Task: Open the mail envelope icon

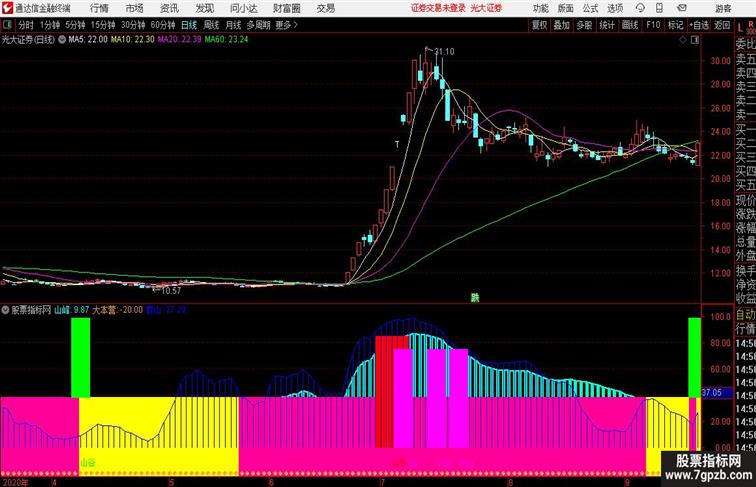Action: 682,8
